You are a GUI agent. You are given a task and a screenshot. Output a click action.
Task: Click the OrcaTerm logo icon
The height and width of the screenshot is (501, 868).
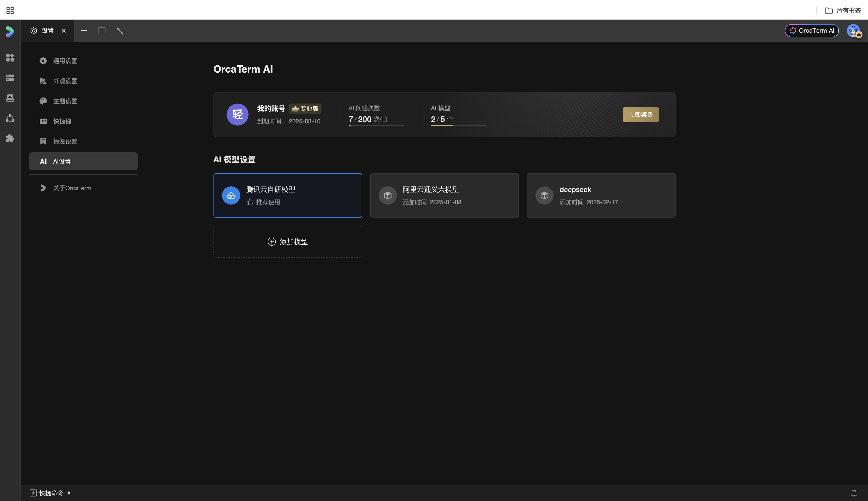[x=10, y=31]
